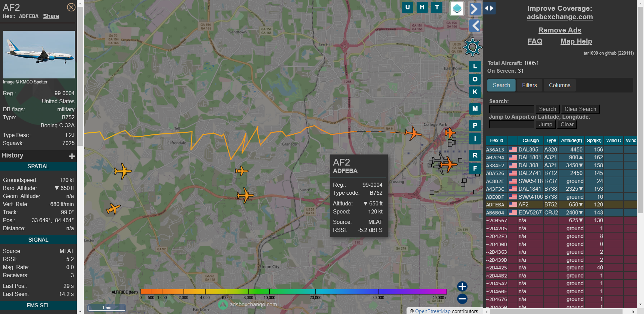Sort table by Spd(kt) column
The width and height of the screenshot is (644, 314).
coord(594,140)
